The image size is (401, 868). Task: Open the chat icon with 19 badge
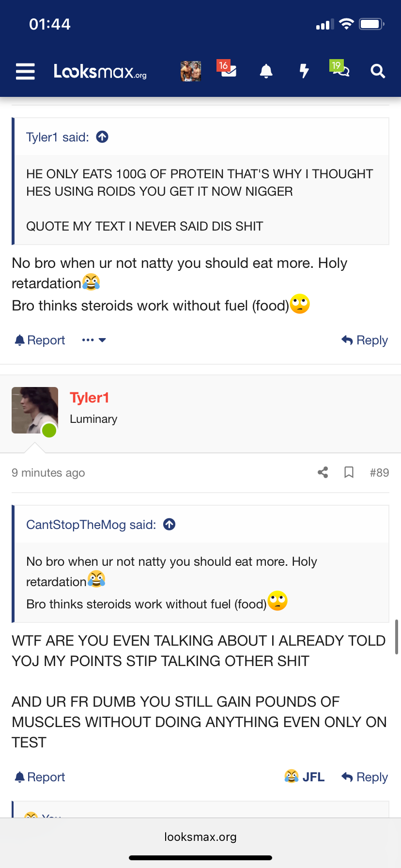340,70
